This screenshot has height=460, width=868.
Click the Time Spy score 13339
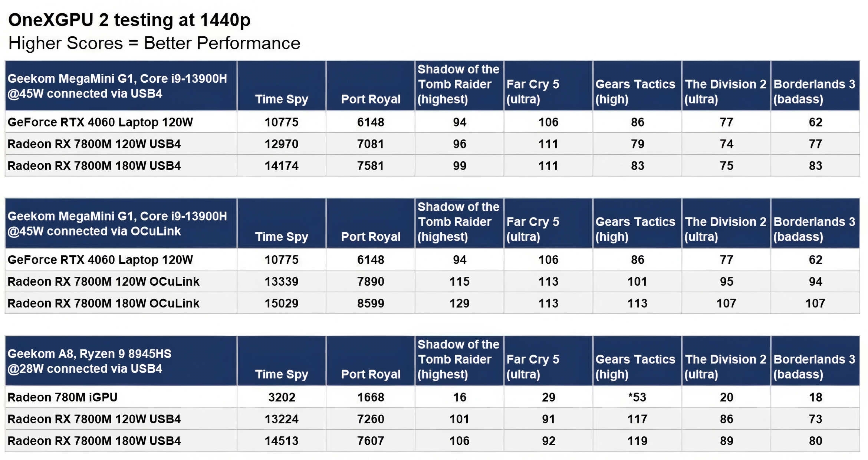point(282,282)
